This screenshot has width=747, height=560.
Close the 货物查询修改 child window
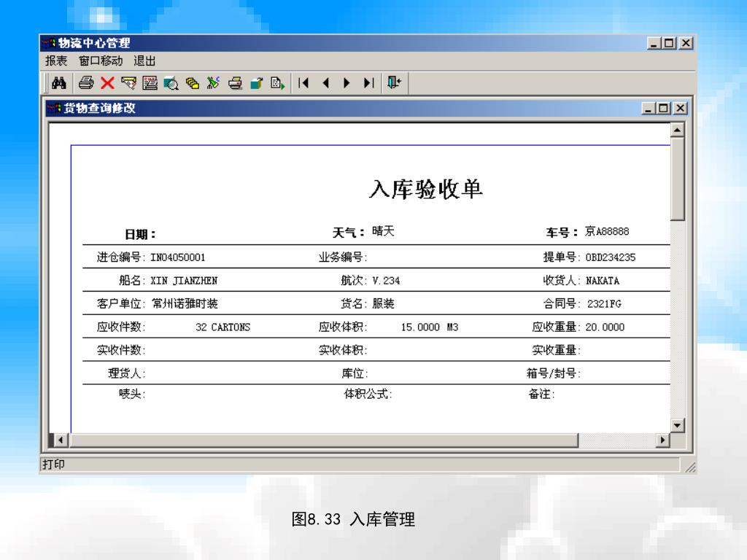(681, 108)
